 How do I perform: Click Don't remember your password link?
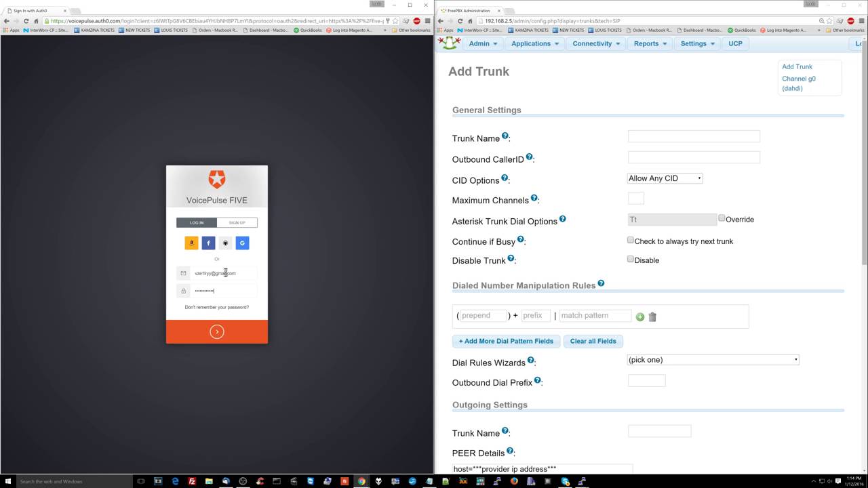217,307
